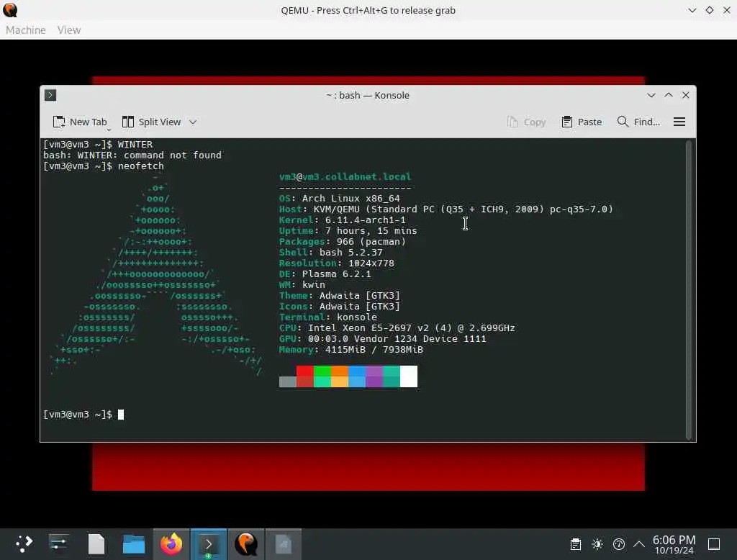Screen dimensions: 737x560
Task: Click the 'Memory: 4115MiB / 7938MiB' line
Action: [x=351, y=350]
